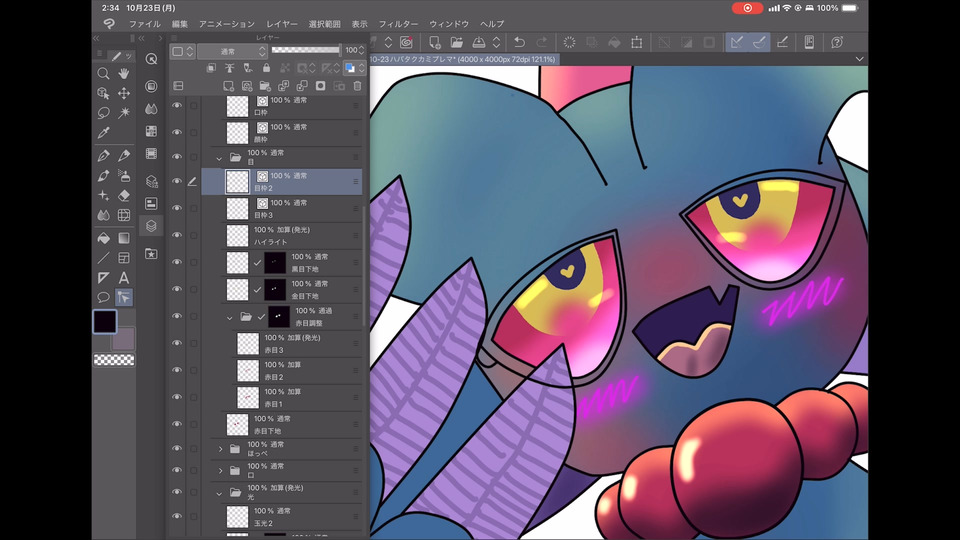
Task: Open the 編集 menu
Action: pyautogui.click(x=180, y=24)
